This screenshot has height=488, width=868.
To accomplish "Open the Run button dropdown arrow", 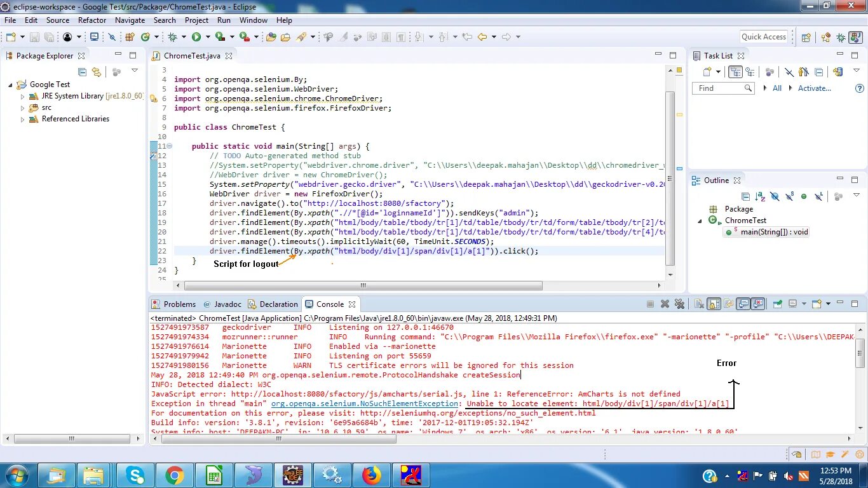I will click(208, 37).
